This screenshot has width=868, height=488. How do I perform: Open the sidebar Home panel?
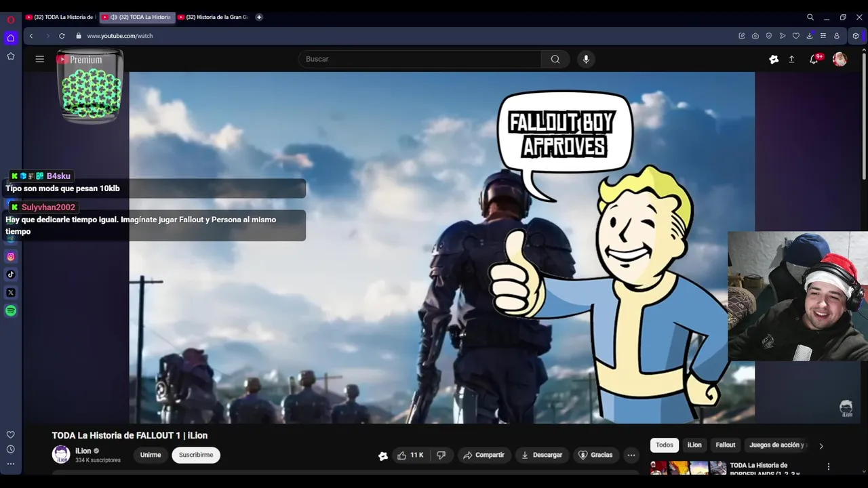[11, 38]
